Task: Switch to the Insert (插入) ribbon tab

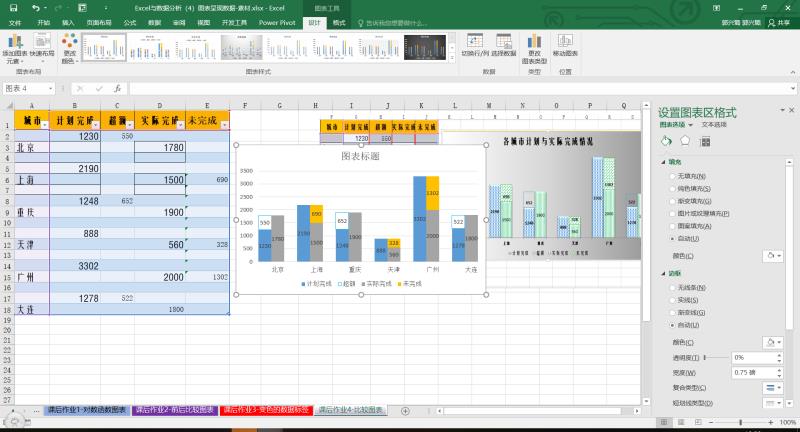Action: (x=68, y=23)
